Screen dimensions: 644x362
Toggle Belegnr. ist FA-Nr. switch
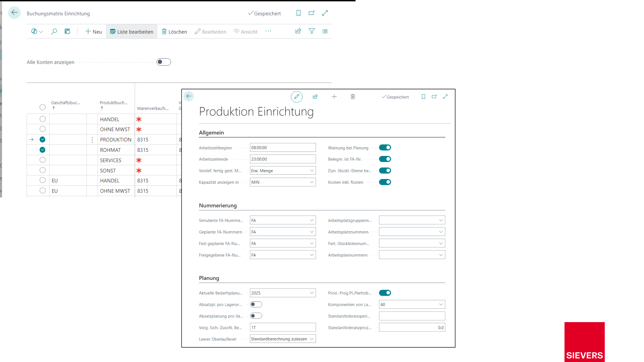(385, 159)
